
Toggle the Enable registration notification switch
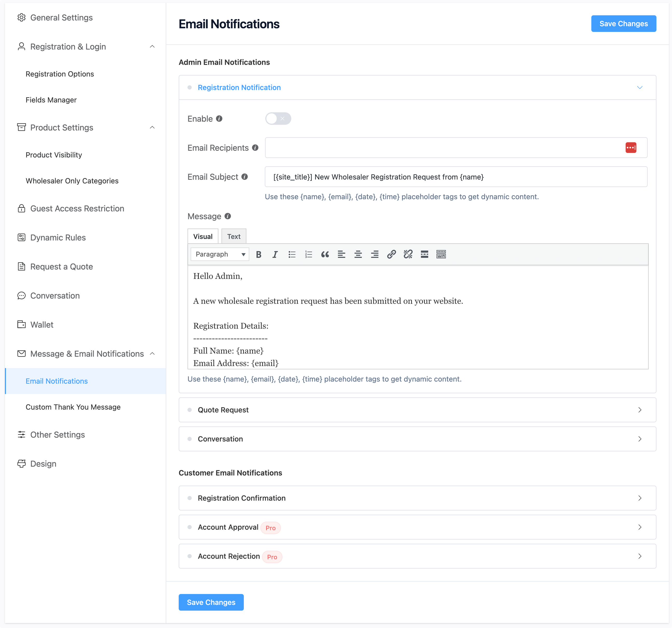(278, 119)
